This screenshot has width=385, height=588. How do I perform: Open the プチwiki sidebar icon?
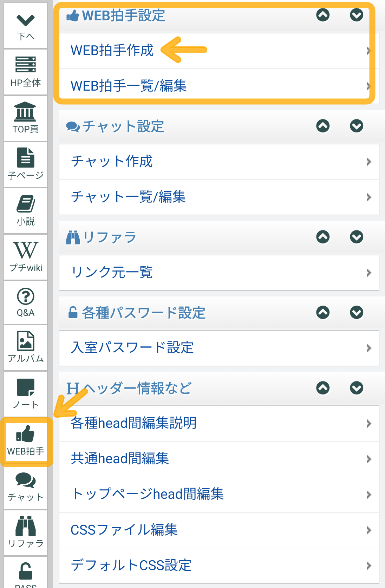point(26,257)
